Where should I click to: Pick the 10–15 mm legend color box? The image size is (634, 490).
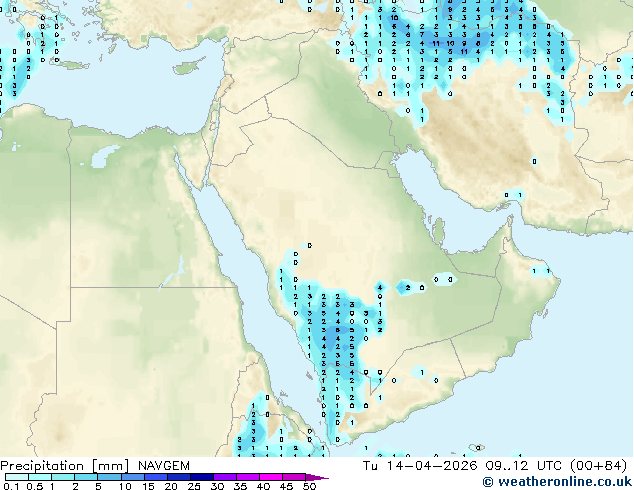tap(132, 477)
